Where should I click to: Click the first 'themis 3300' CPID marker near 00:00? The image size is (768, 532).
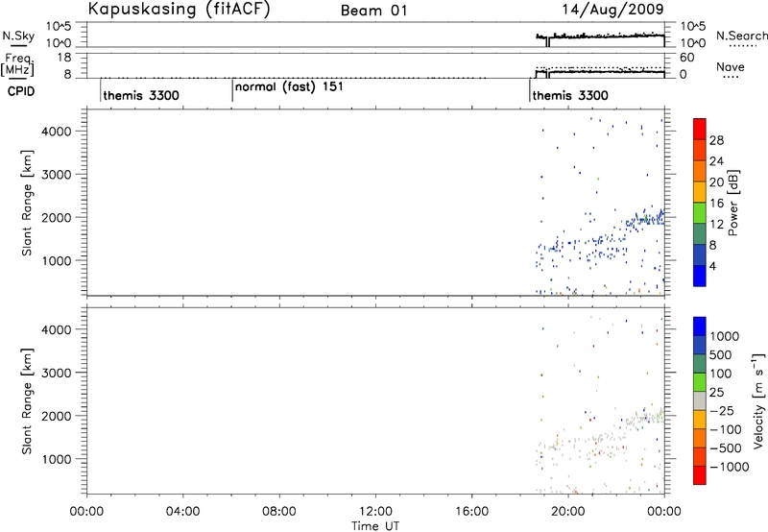(141, 95)
